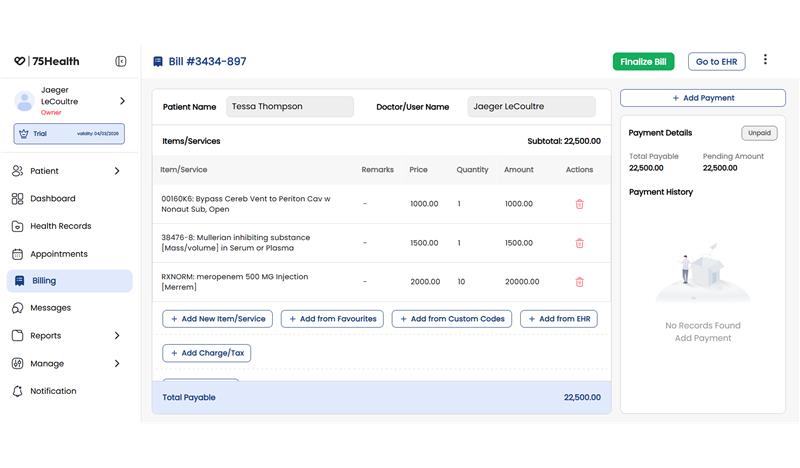Remove the meropenem 500 MG Injection row

click(x=579, y=282)
